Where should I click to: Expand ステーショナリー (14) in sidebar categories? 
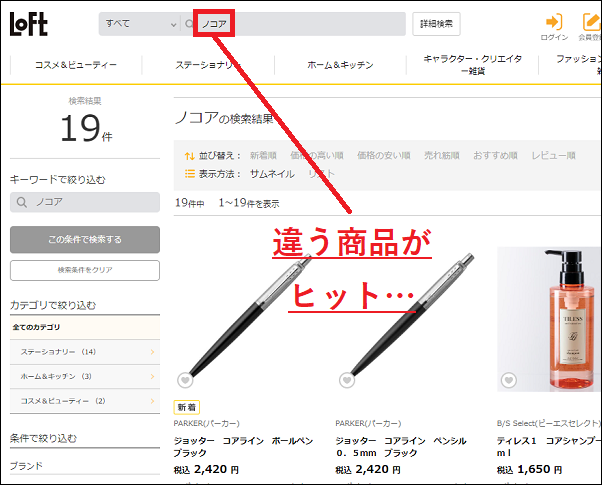click(x=85, y=352)
